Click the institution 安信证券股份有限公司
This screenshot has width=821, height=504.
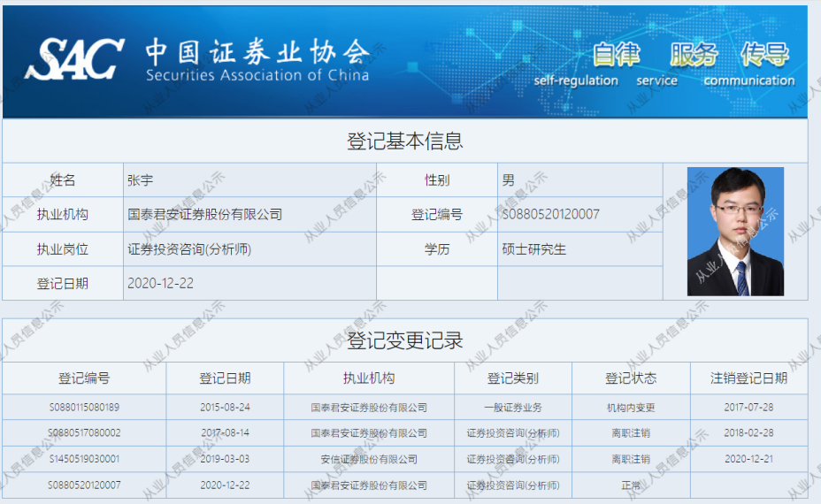point(369,459)
